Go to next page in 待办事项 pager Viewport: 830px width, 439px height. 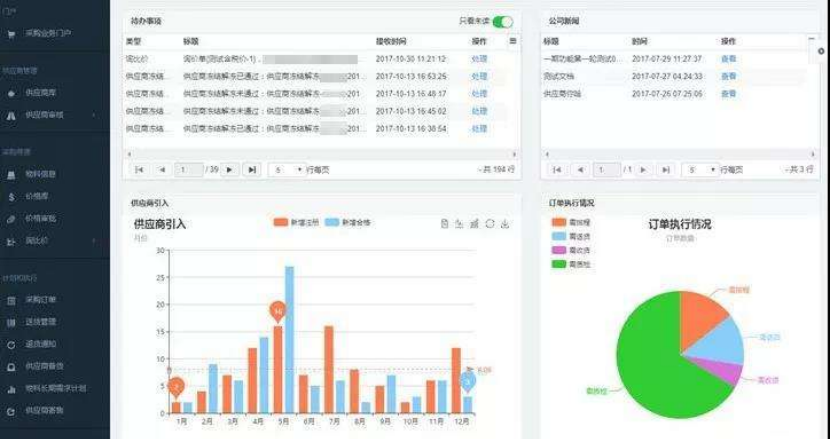tap(231, 170)
